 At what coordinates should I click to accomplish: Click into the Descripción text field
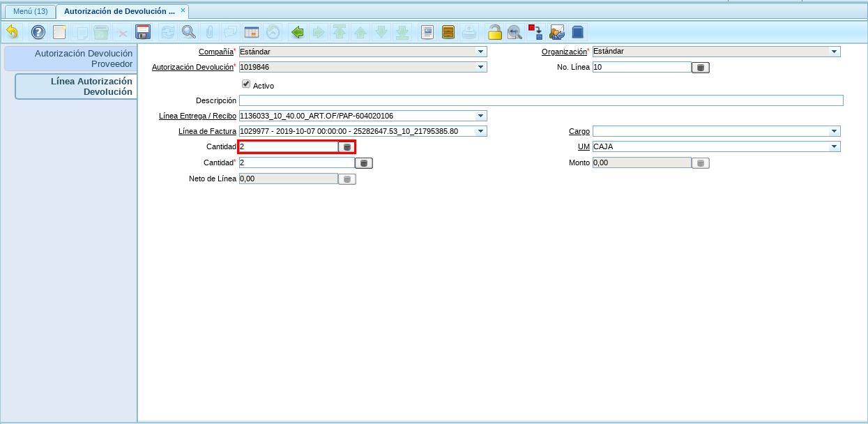pos(541,100)
